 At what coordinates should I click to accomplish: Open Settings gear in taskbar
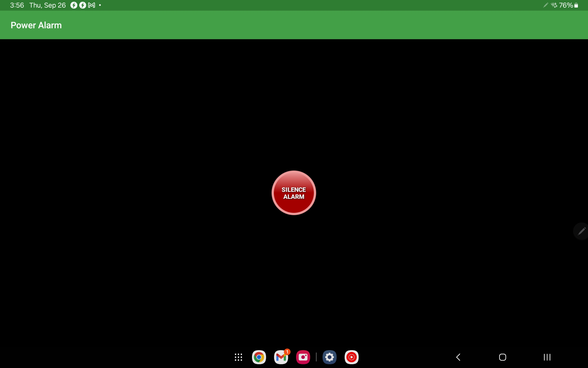(x=329, y=357)
